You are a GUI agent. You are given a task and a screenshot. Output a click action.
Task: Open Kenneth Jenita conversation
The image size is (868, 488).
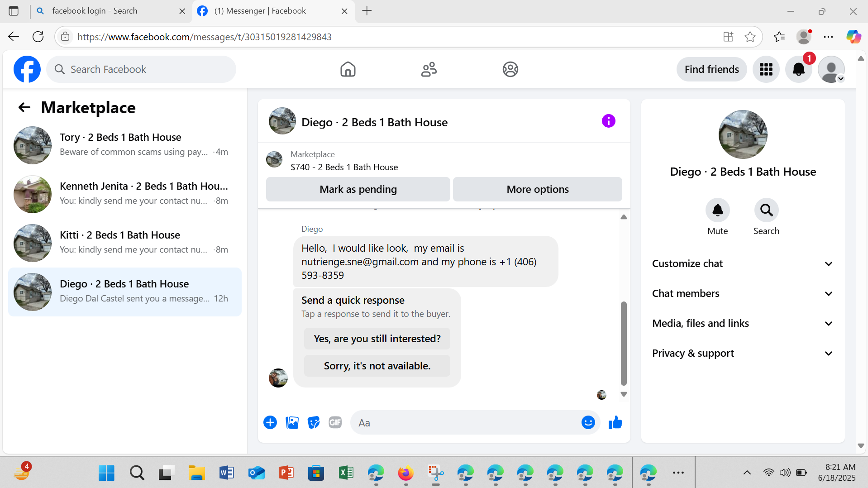125,194
